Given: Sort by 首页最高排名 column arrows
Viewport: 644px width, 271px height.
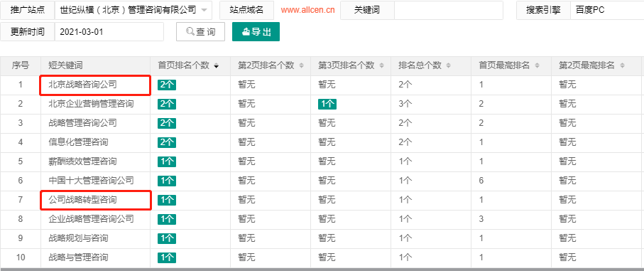Looking at the screenshot, I should point(537,65).
